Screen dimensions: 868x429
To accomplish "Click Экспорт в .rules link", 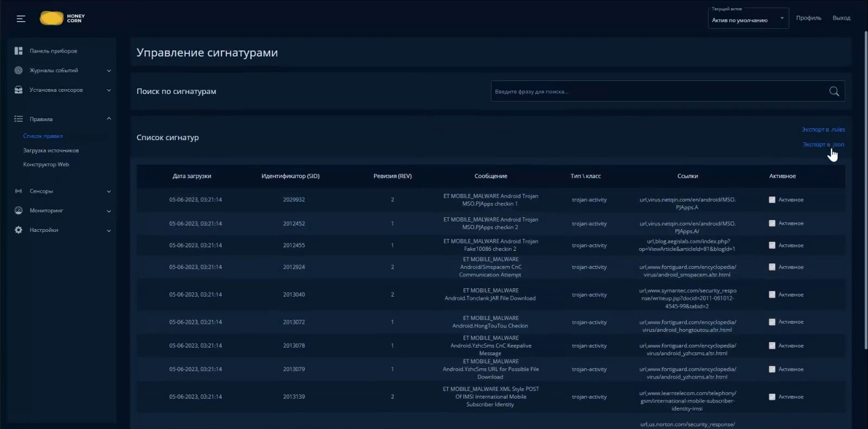I will pos(823,130).
